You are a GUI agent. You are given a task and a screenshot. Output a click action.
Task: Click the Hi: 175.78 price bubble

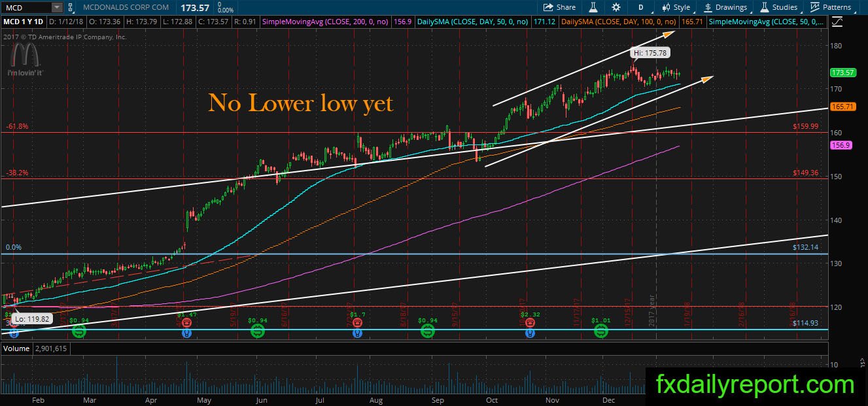click(650, 52)
